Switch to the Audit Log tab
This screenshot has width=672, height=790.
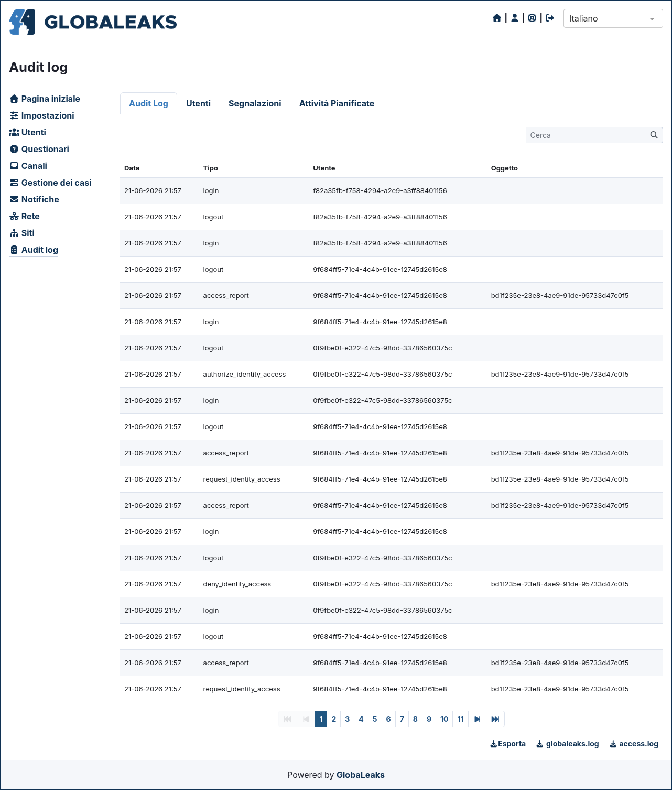[x=148, y=103]
